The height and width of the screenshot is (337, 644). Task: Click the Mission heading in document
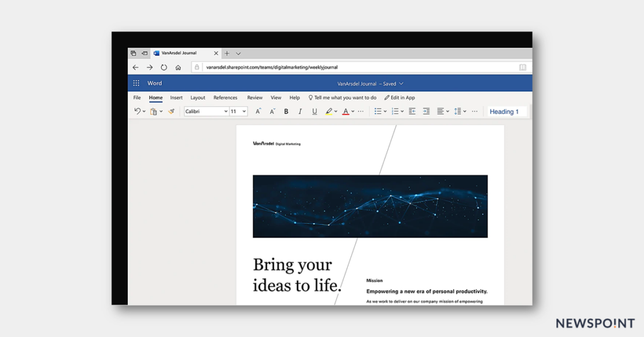[374, 280]
